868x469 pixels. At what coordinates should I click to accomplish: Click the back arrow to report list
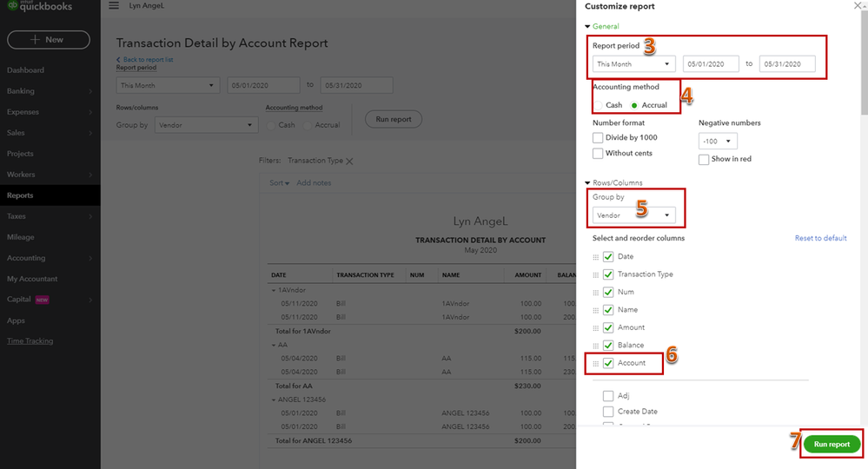pyautogui.click(x=118, y=60)
